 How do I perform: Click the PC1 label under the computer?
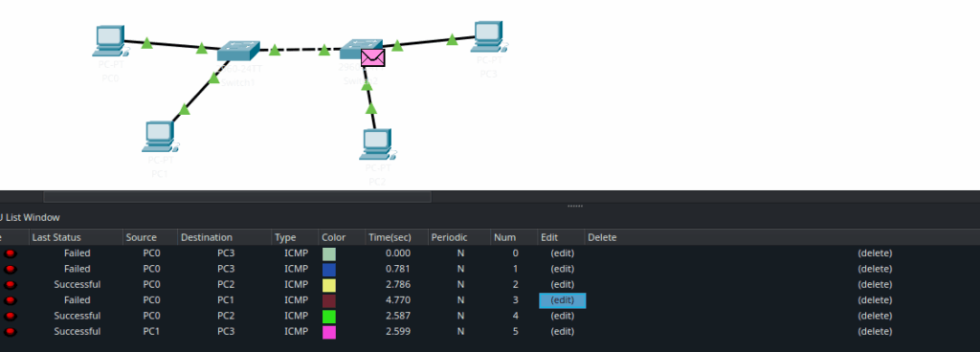[160, 173]
